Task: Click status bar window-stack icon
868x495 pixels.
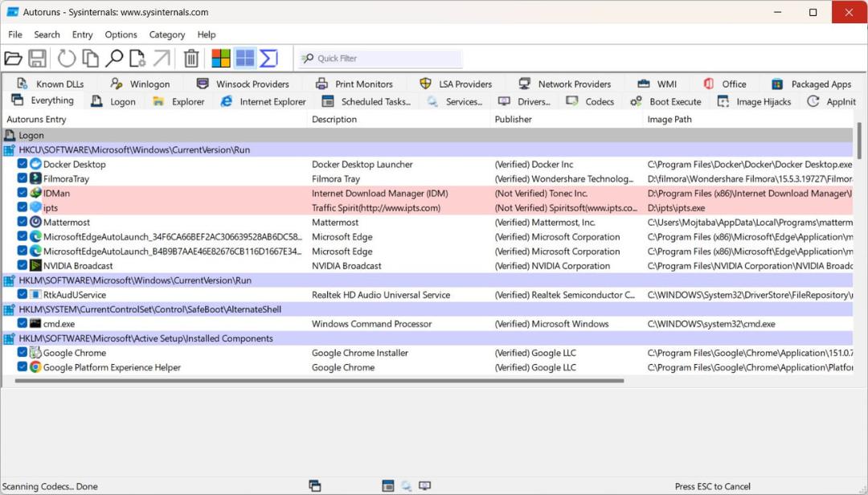Action: [314, 485]
